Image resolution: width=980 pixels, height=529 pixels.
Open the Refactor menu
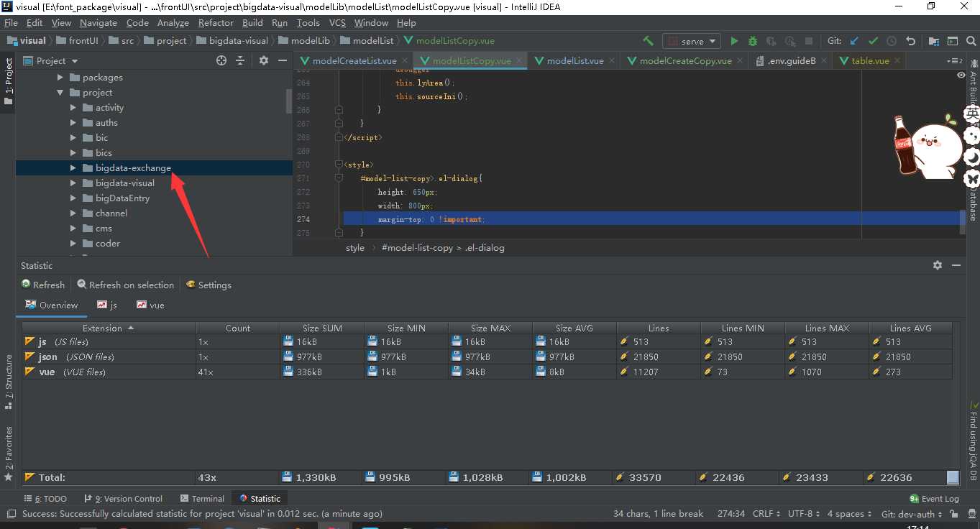click(216, 23)
